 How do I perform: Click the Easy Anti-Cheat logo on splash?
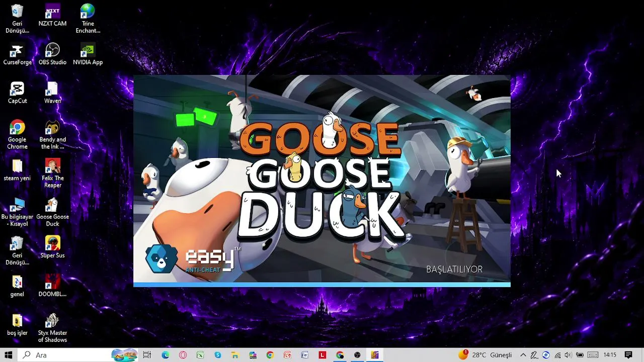[193, 259]
